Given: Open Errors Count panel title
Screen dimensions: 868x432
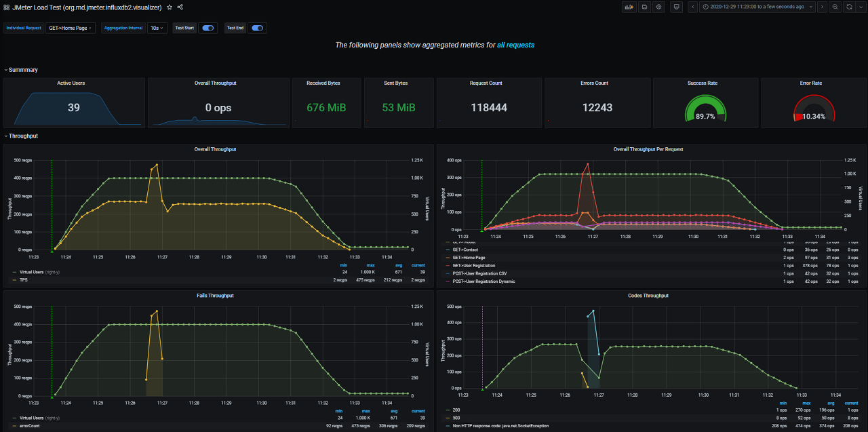Looking at the screenshot, I should 595,83.
